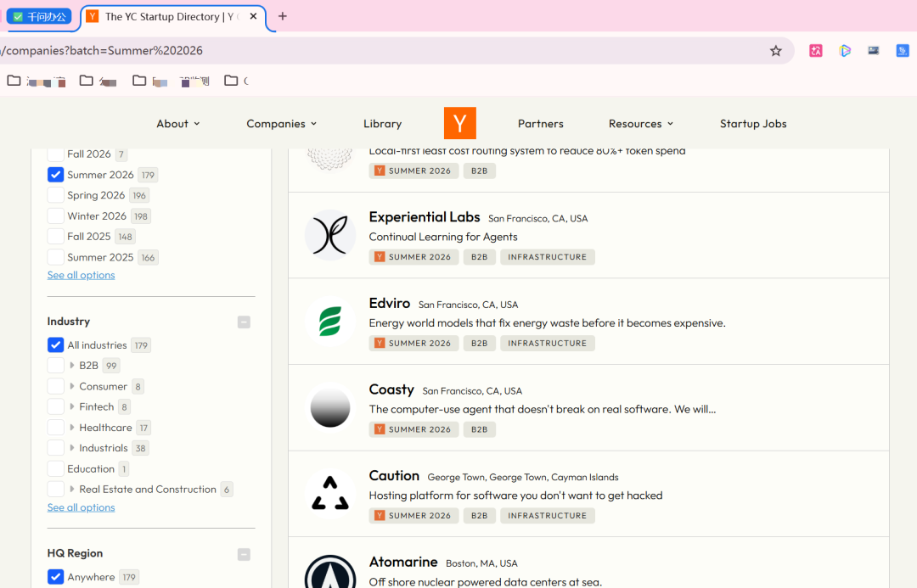The width and height of the screenshot is (917, 588).
Task: Close the YC Startup Directory tab
Action: (x=253, y=16)
